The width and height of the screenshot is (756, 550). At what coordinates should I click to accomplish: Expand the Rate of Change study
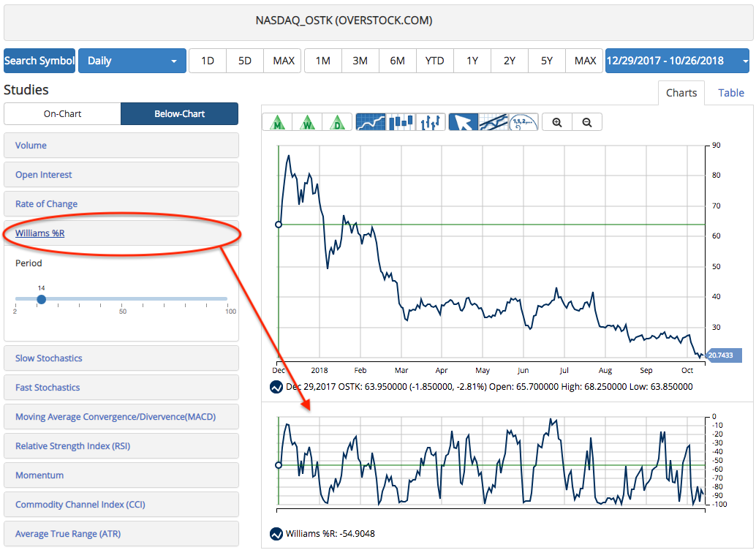(121, 203)
